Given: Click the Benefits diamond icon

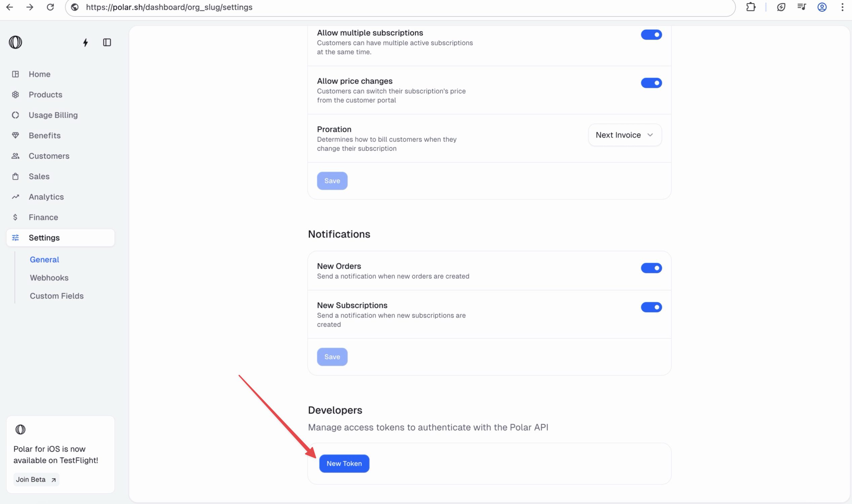Looking at the screenshot, I should coord(15,135).
